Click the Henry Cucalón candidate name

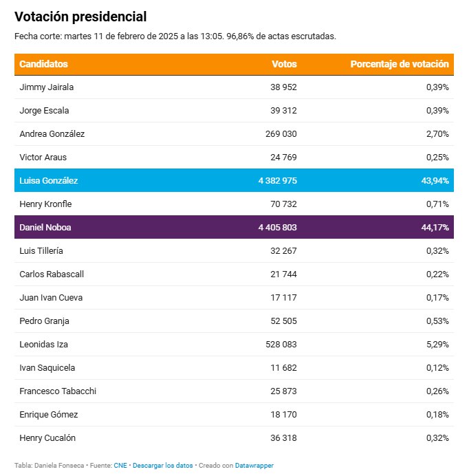tap(47, 437)
